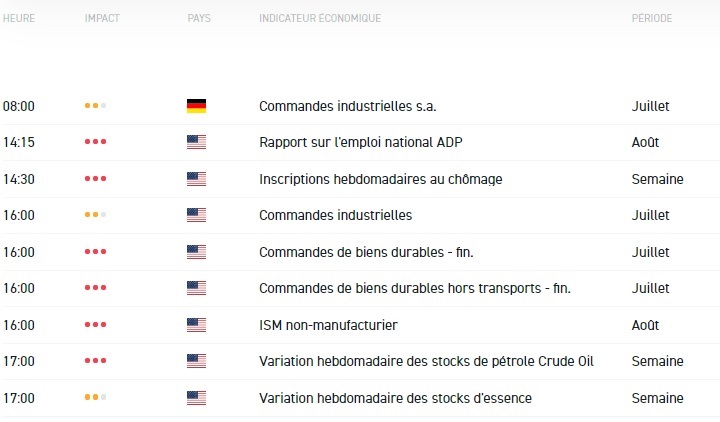The width and height of the screenshot is (720, 422).
Task: Click US flag beside Inscriptions hebdomadaires au chômage
Action: click(x=196, y=179)
